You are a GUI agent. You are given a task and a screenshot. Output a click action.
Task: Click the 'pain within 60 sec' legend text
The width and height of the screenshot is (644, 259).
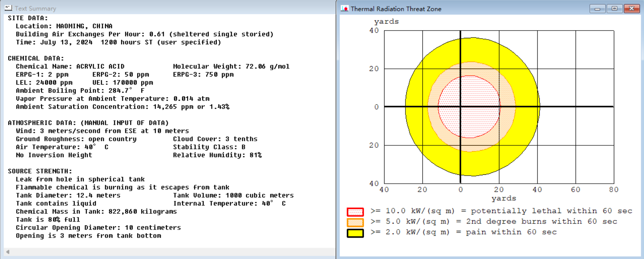511,232
